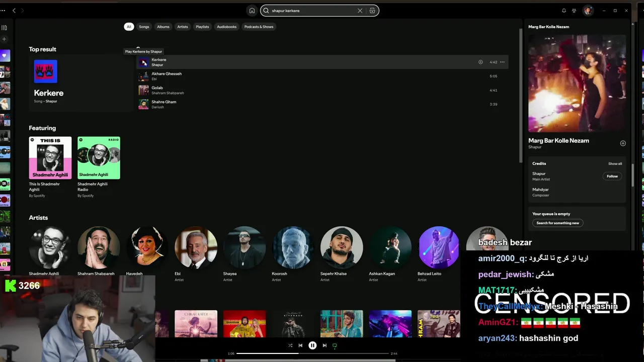Select the Podcasts & Shows filter chip

click(x=259, y=27)
